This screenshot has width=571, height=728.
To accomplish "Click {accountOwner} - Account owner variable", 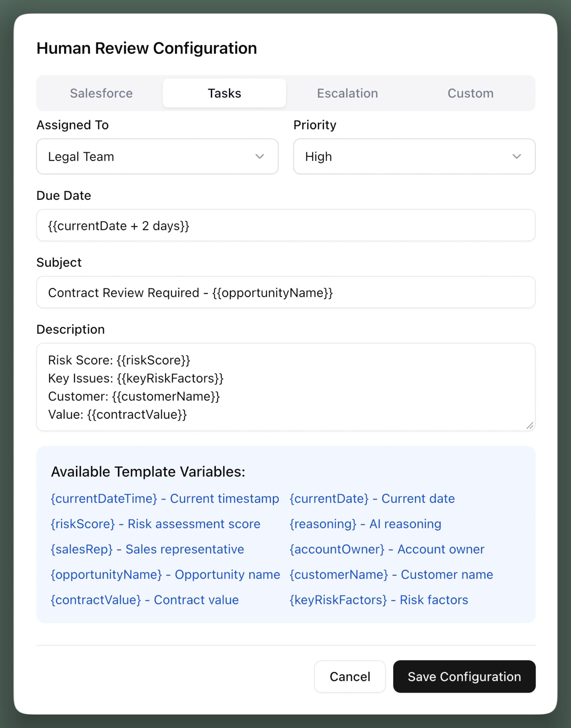I will 387,549.
